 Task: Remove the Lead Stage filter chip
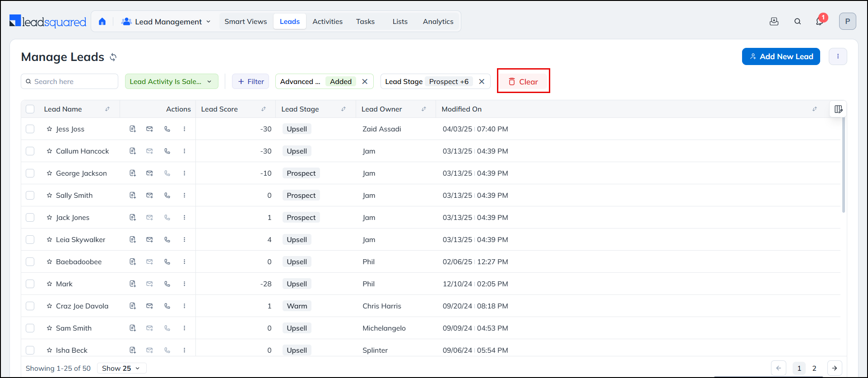(x=482, y=82)
